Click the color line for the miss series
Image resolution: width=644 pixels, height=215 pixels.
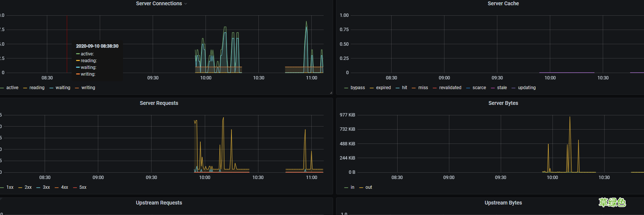[414, 88]
